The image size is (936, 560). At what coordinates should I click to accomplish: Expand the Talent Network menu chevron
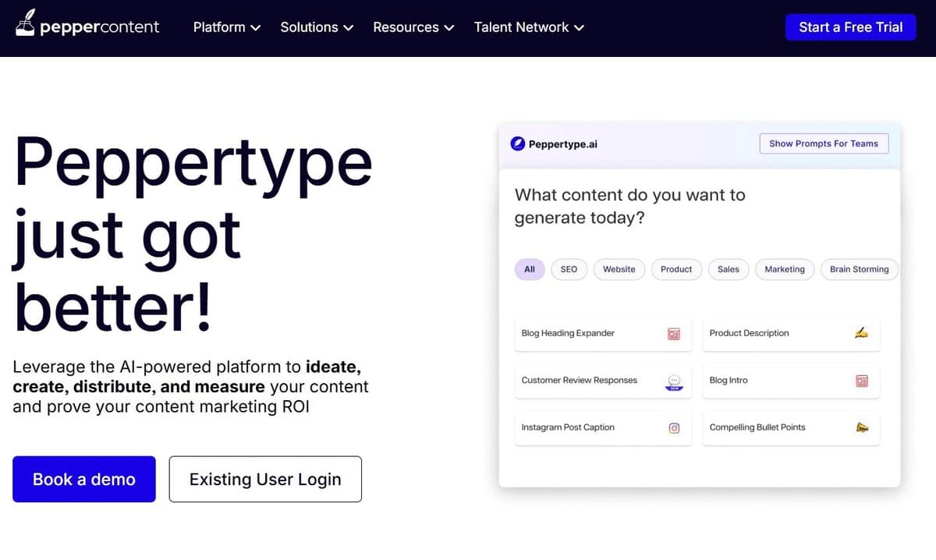(579, 28)
